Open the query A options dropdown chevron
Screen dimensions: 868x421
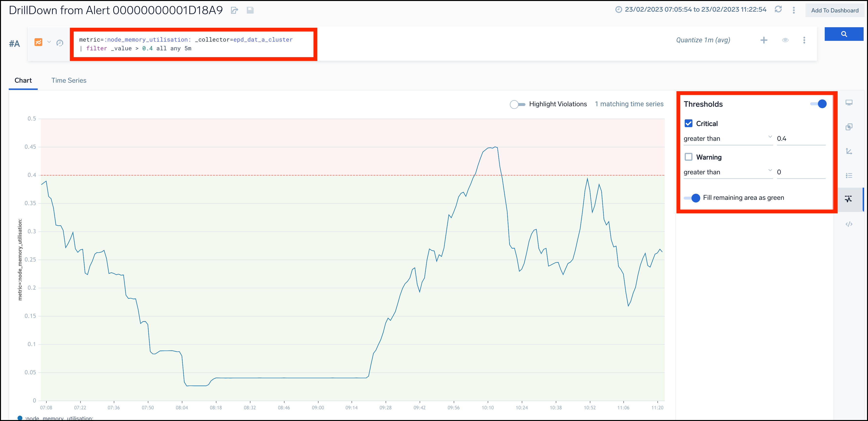pyautogui.click(x=49, y=42)
